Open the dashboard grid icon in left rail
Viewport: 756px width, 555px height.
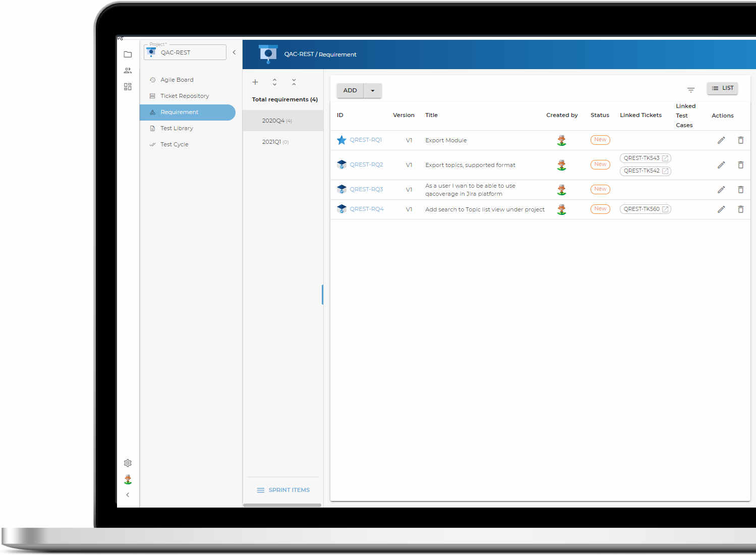[128, 87]
